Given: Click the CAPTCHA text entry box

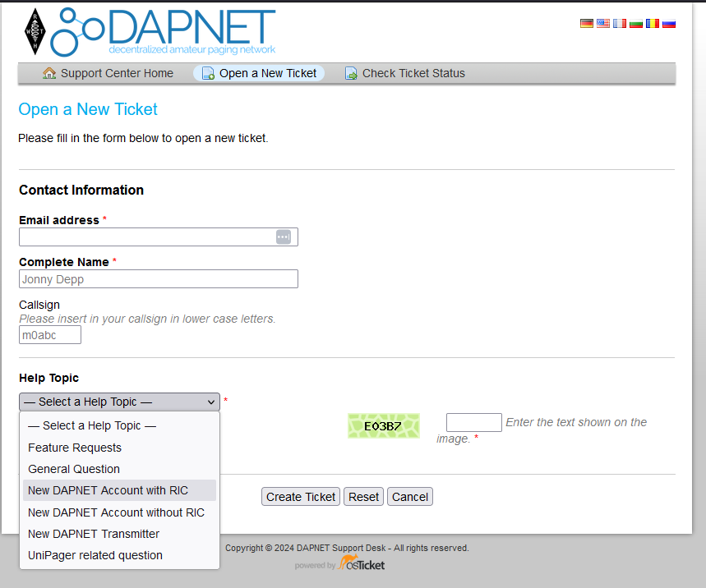Looking at the screenshot, I should pos(473,423).
